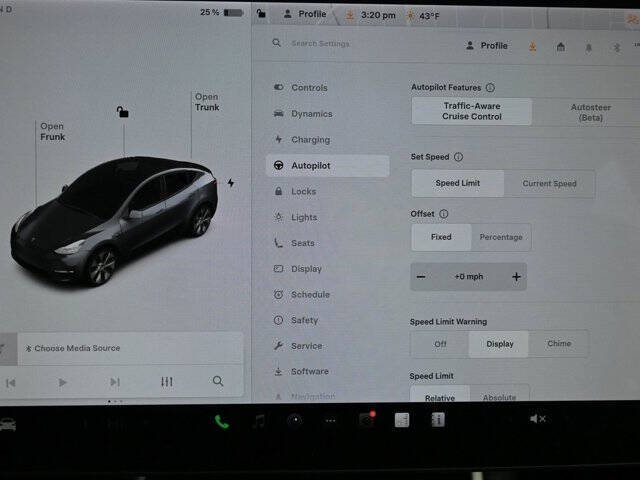Open the Schedule settings section
Image resolution: width=640 pixels, height=480 pixels.
click(327, 294)
